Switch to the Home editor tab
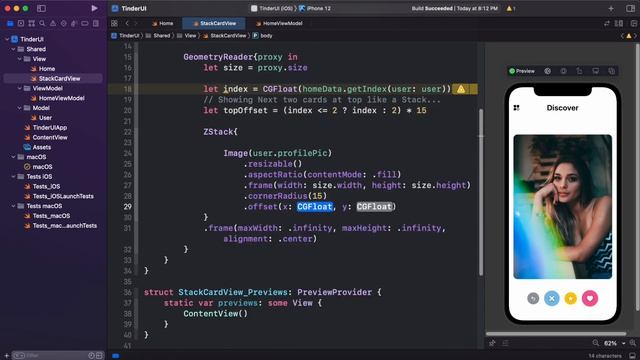640x360 pixels. (162, 24)
